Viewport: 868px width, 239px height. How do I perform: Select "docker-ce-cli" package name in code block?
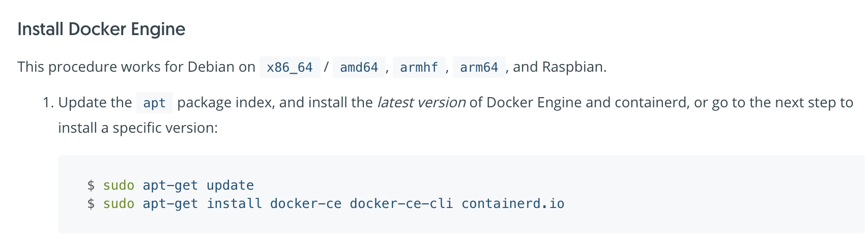[401, 204]
